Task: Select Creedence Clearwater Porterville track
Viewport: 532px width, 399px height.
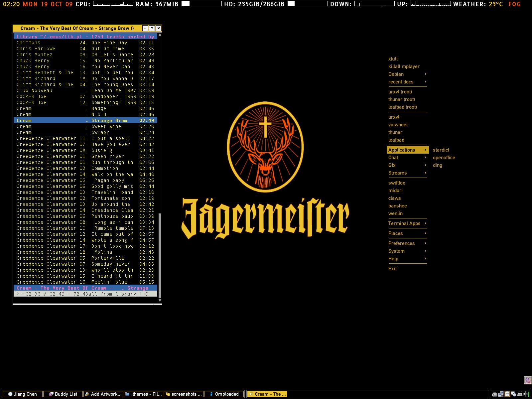Action: click(x=85, y=258)
